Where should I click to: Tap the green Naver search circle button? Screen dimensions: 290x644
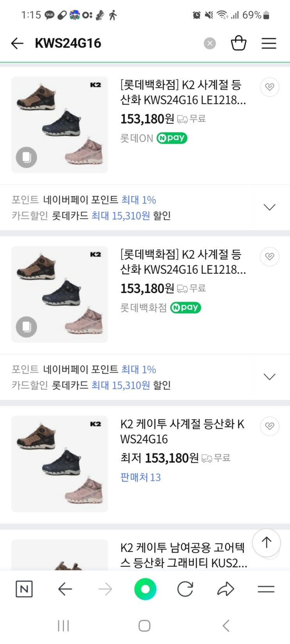145,589
